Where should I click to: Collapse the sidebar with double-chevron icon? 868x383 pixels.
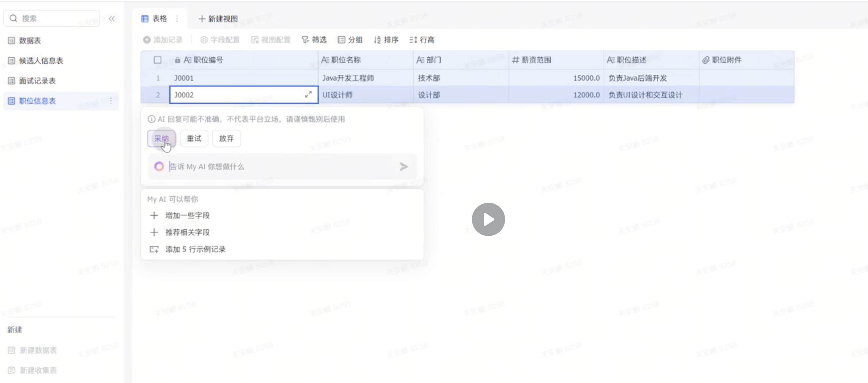tap(112, 19)
